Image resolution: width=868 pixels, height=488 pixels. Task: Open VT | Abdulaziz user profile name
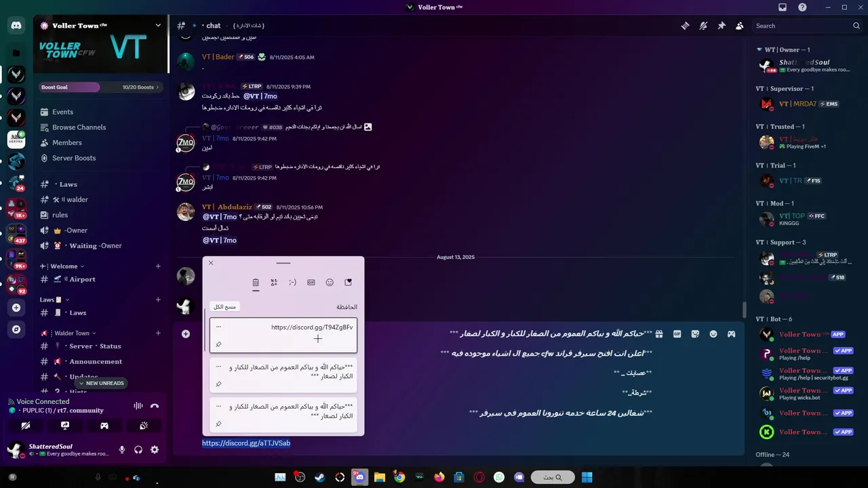(226, 207)
